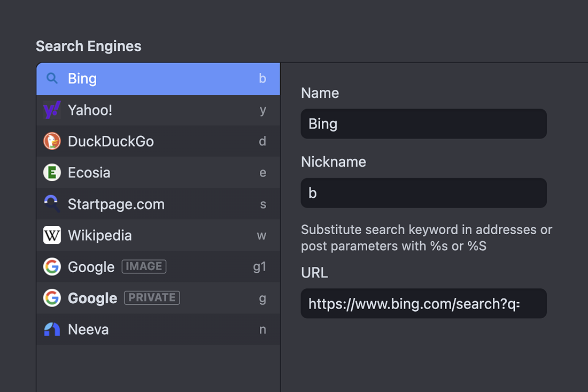Viewport: 588px width, 392px height.
Task: Click the Nickname label
Action: coord(334,162)
